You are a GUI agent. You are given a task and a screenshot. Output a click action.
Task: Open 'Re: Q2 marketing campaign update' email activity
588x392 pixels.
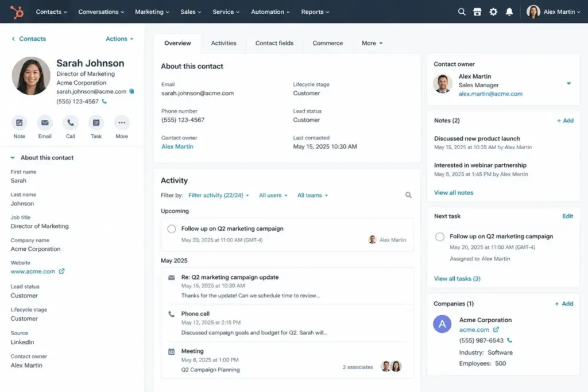pyautogui.click(x=230, y=277)
